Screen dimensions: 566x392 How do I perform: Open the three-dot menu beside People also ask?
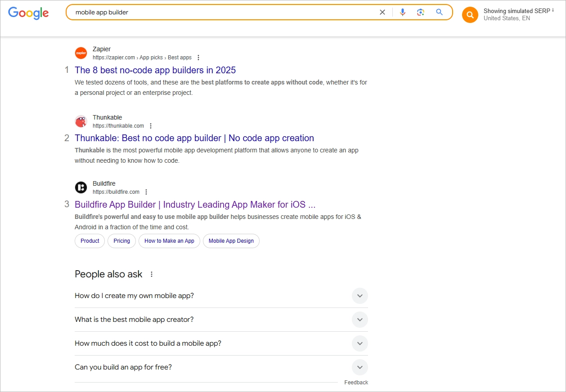click(151, 274)
